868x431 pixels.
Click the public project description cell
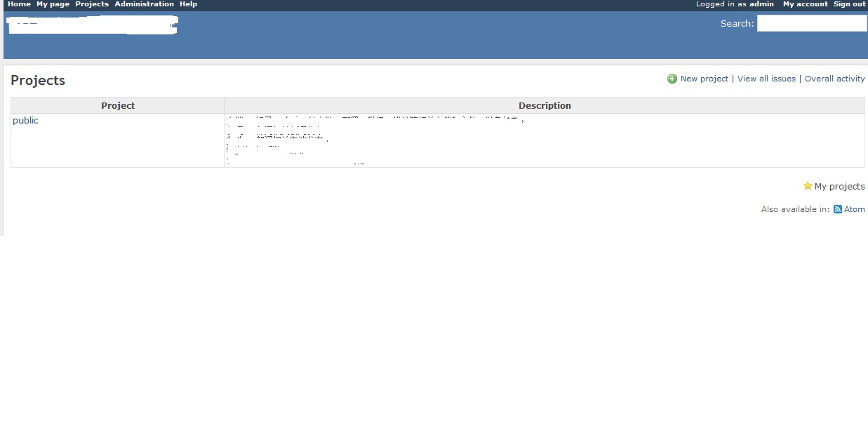tap(545, 140)
